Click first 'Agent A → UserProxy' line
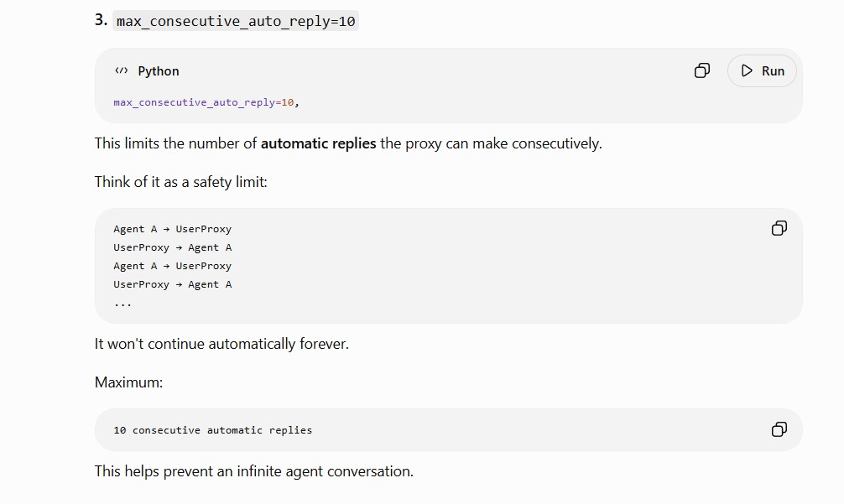Image resolution: width=844 pixels, height=504 pixels. 172,229
